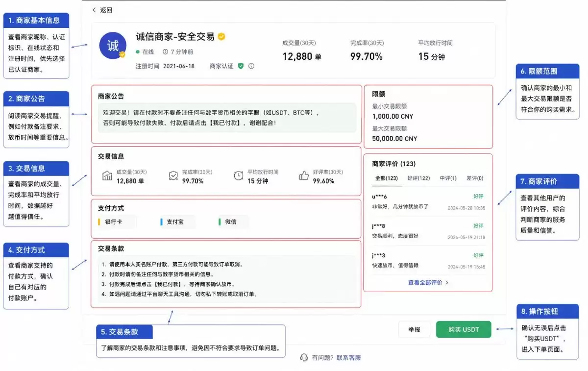The image size is (588, 371).
Task: Click the 举报 button
Action: point(414,329)
